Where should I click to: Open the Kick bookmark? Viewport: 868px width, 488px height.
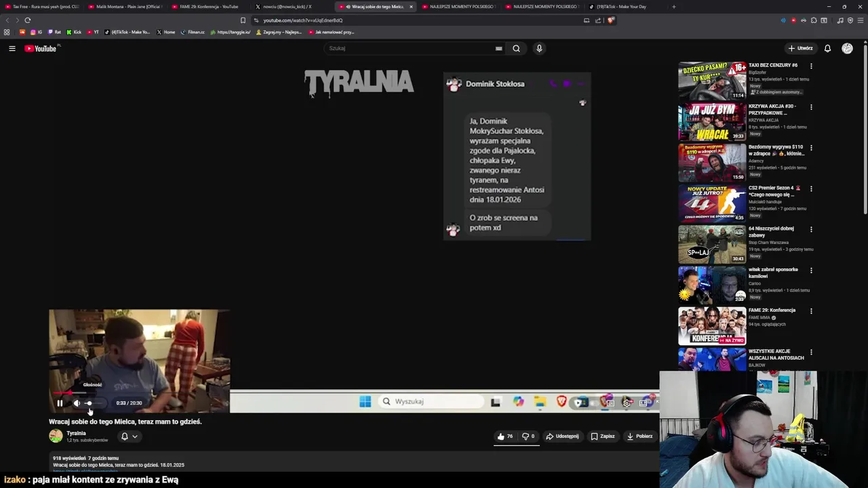pos(74,32)
